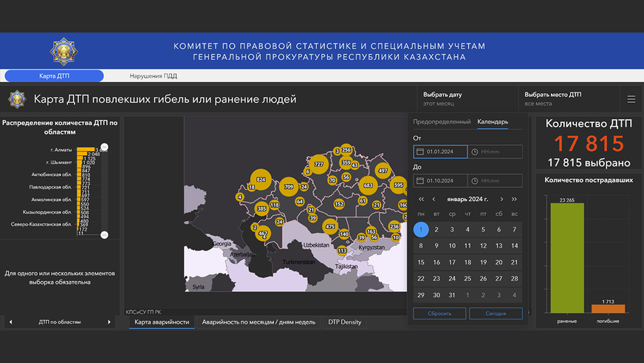This screenshot has width=644, height=363.
Task: Jump back one year with double-left arrow
Action: (421, 199)
